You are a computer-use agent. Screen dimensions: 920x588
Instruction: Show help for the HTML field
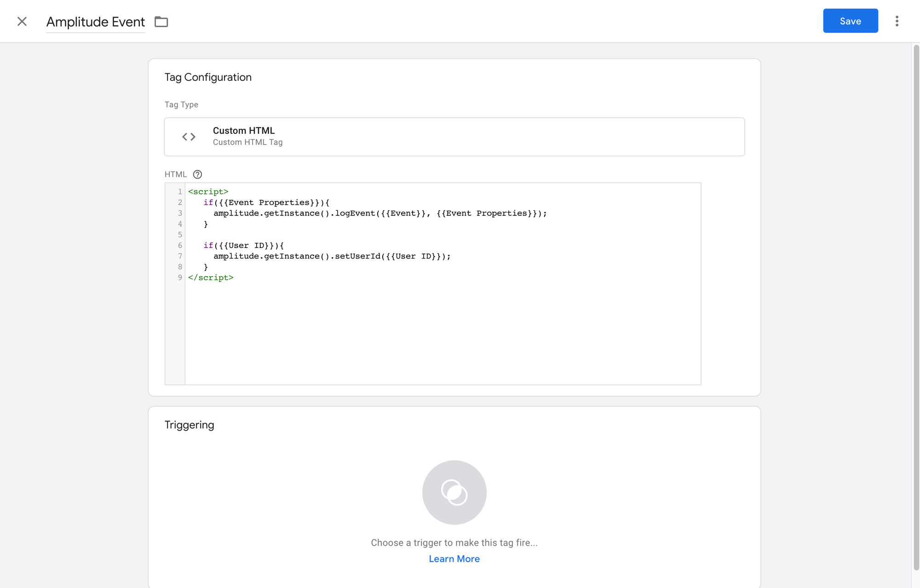pyautogui.click(x=197, y=174)
